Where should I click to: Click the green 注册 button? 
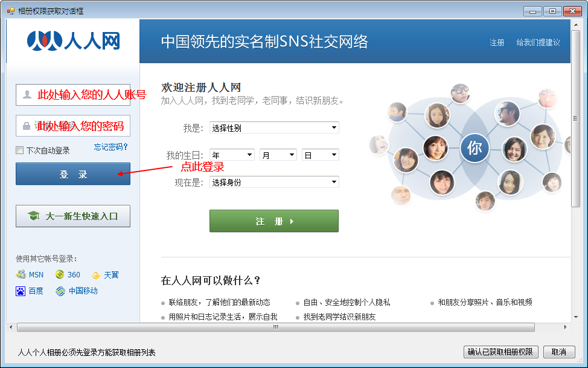(x=274, y=221)
